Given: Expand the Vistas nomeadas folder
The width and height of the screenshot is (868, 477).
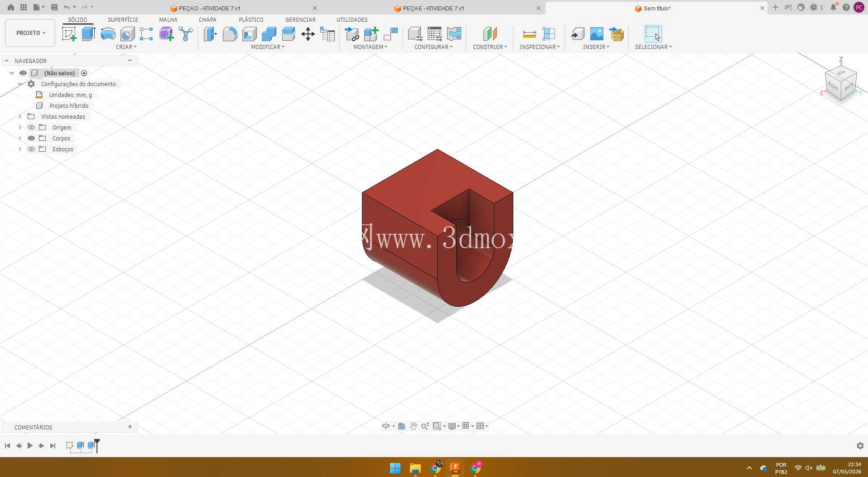Looking at the screenshot, I should point(20,116).
